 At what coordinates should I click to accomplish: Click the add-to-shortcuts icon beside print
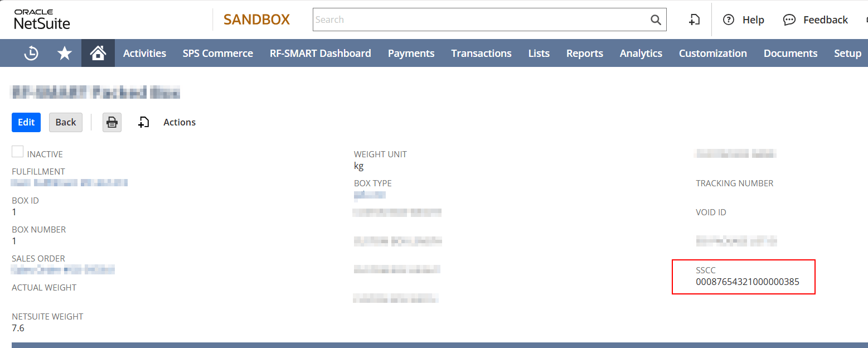point(143,122)
